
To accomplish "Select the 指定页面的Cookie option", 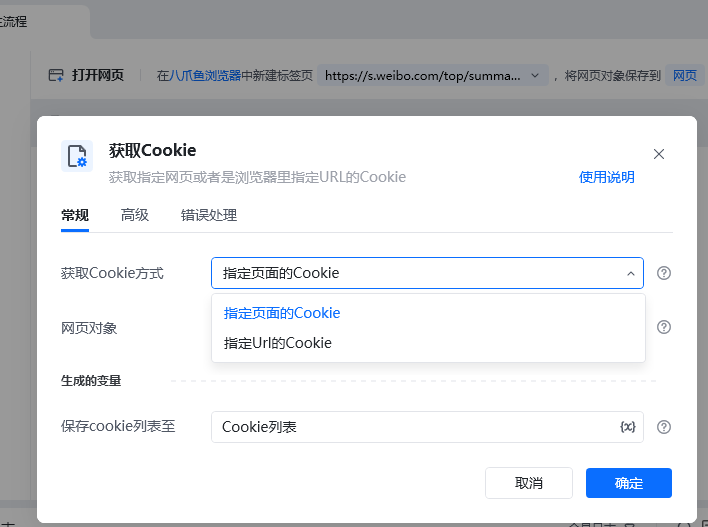I will [282, 313].
